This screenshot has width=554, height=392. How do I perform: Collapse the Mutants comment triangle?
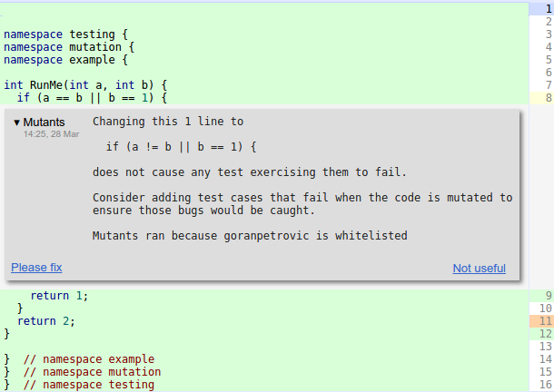[x=16, y=122]
